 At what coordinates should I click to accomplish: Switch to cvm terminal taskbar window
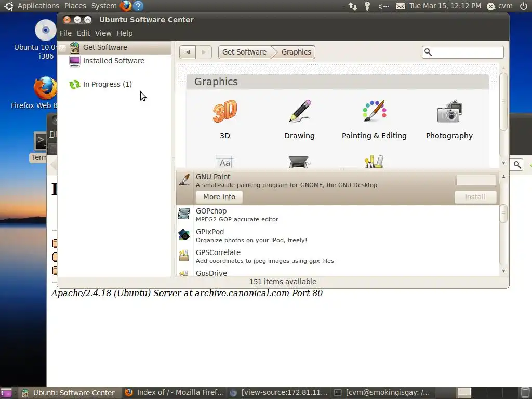[383, 393]
